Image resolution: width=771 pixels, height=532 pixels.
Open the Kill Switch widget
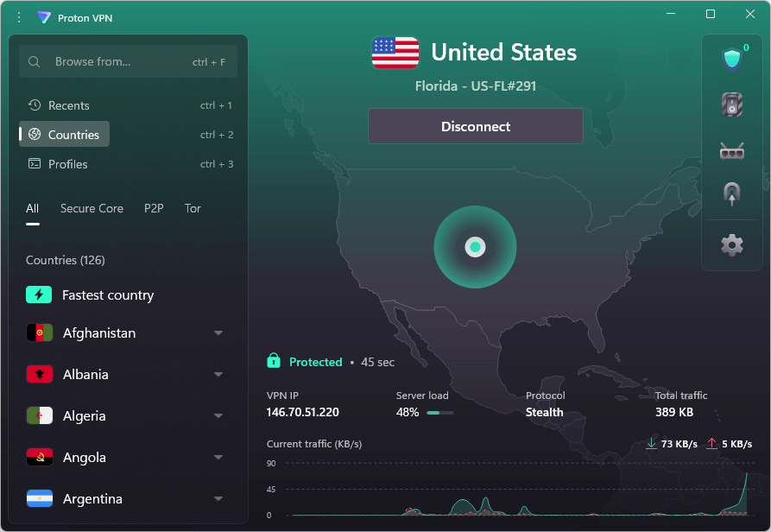(731, 104)
